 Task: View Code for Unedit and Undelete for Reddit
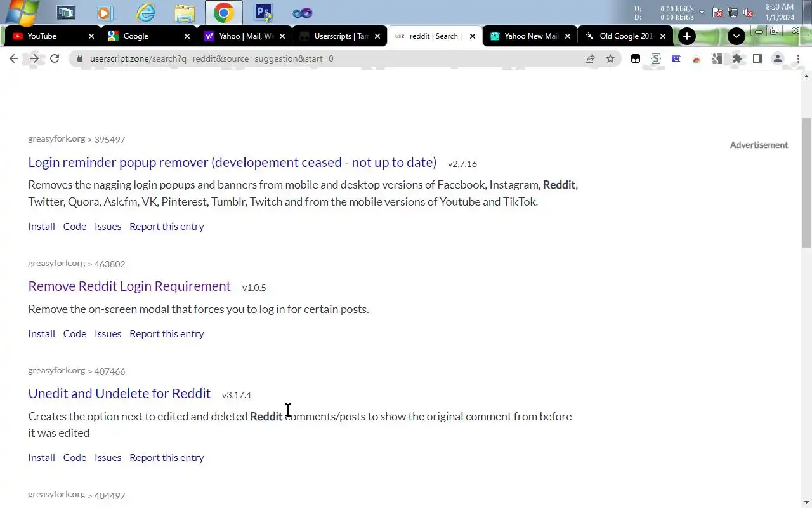click(74, 457)
